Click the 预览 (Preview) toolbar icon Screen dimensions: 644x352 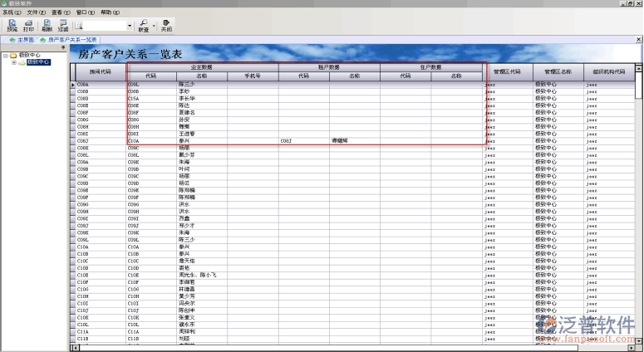12,25
